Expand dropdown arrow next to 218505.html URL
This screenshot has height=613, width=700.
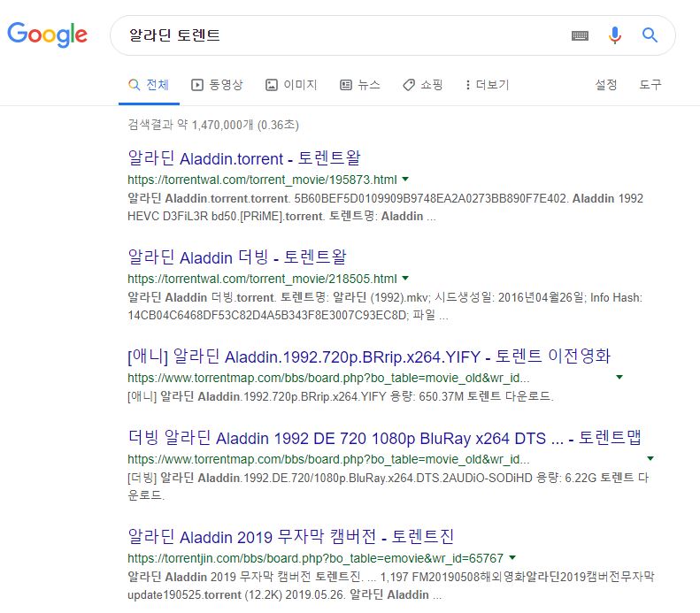click(x=405, y=279)
